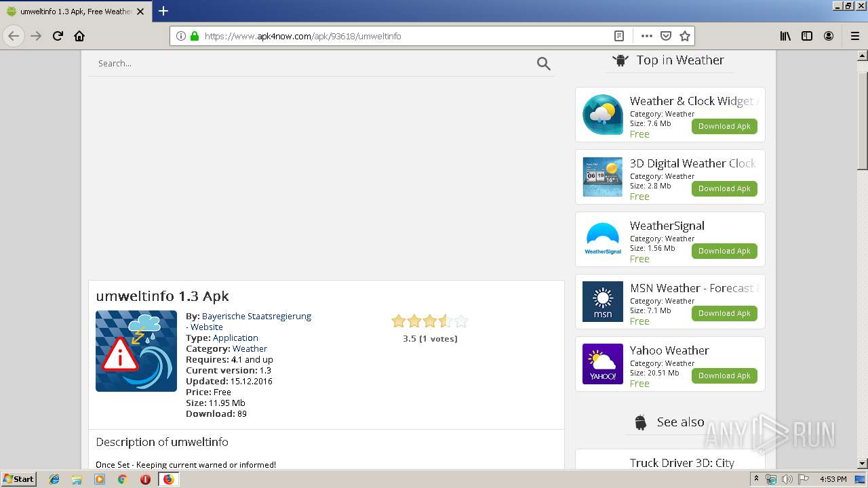Open the Firefox home page

(x=79, y=36)
